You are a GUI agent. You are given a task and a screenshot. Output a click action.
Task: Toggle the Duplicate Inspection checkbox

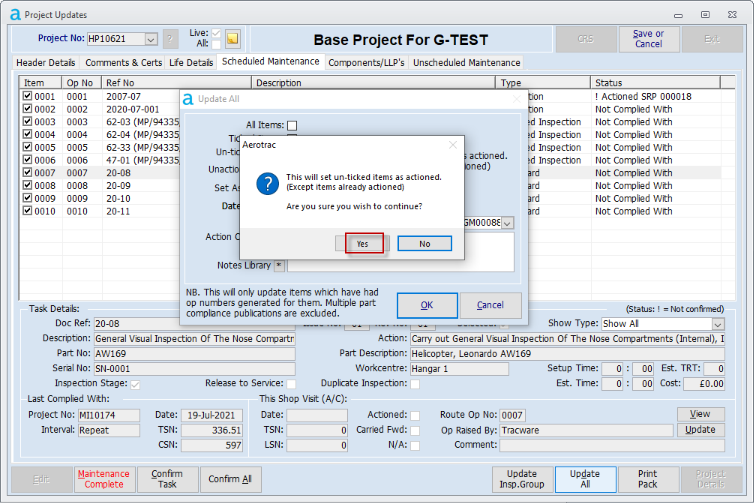coord(415,384)
